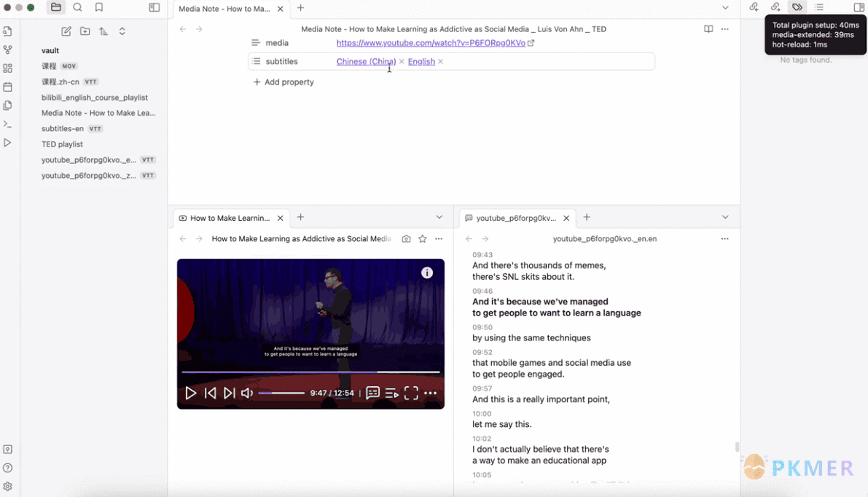Collapse all folders in explorer

click(122, 31)
